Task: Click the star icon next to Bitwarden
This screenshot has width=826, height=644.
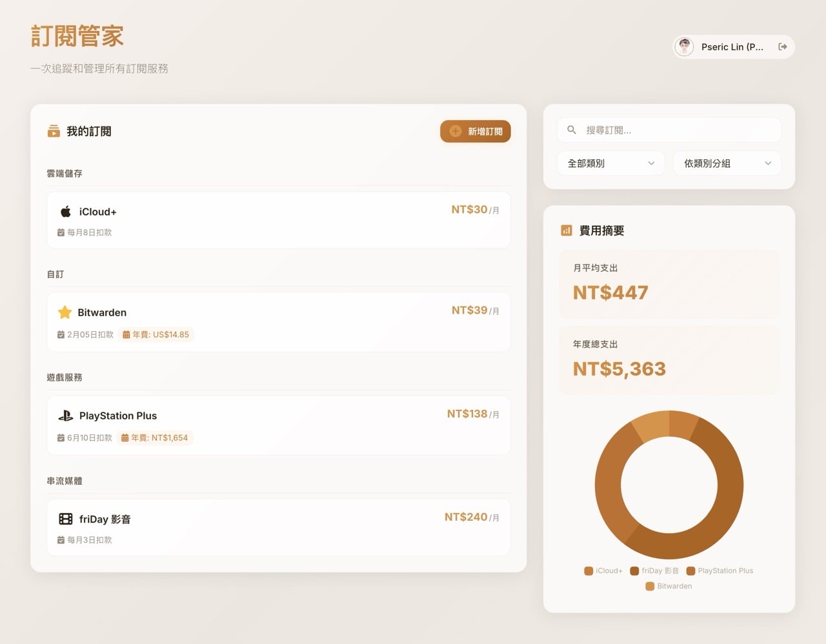Action: click(65, 312)
